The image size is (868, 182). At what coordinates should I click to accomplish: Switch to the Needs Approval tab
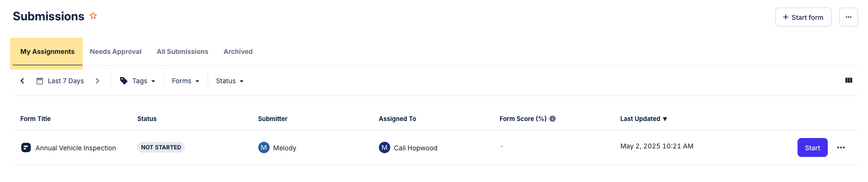pos(116,52)
